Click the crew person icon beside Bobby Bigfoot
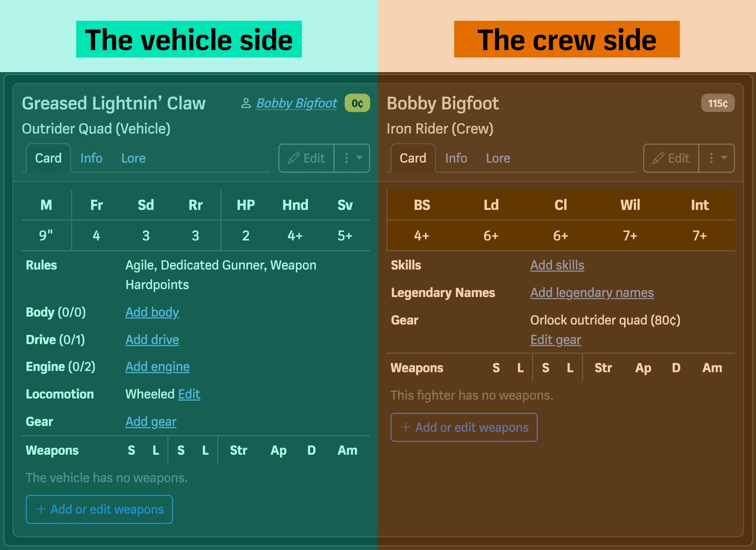The width and height of the screenshot is (756, 550). point(245,103)
